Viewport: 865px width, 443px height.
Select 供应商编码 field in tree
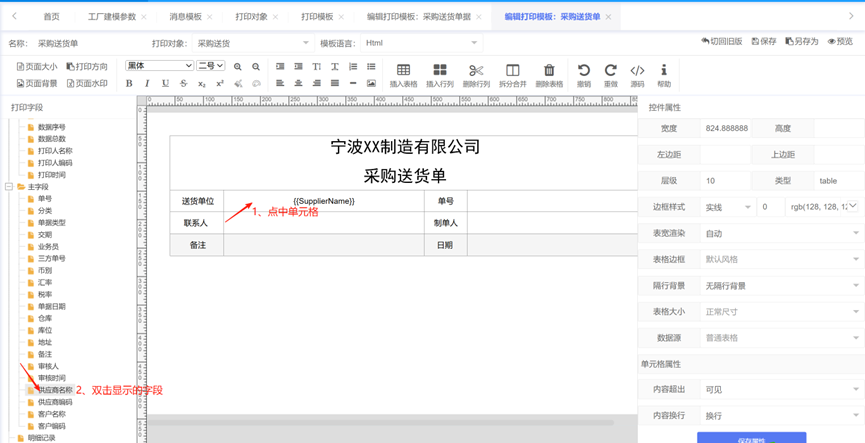click(55, 402)
